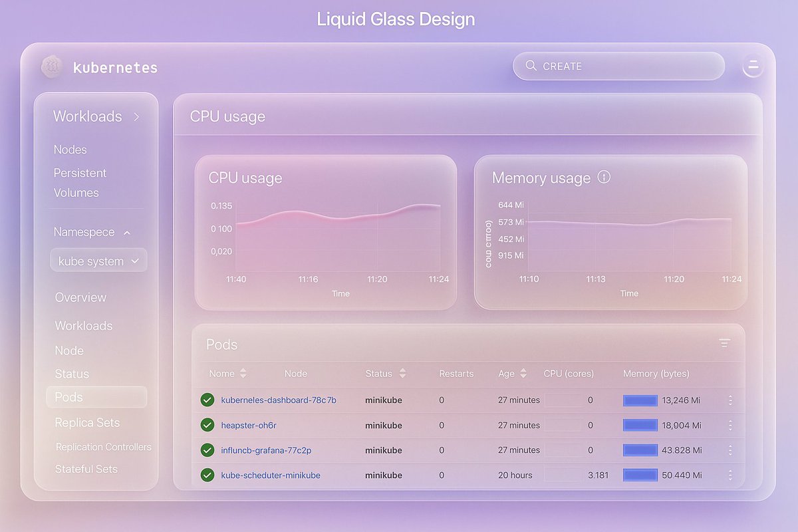Click the kubernetes title text
The width and height of the screenshot is (798, 532).
pyautogui.click(x=115, y=67)
